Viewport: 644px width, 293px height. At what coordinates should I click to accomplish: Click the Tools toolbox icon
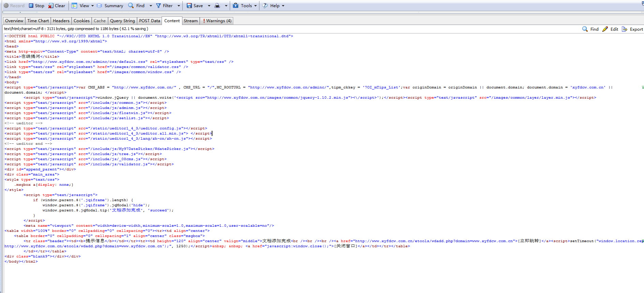pyautogui.click(x=236, y=6)
